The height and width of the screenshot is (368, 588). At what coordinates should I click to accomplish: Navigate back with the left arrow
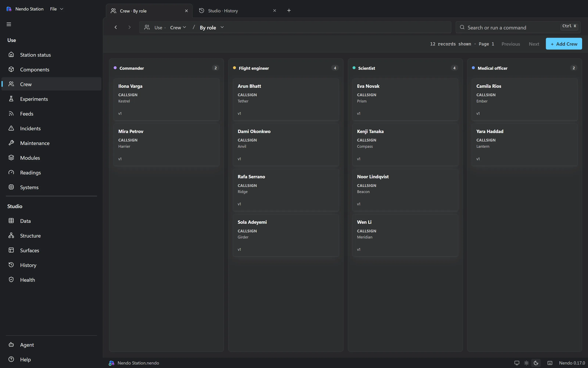coord(116,27)
